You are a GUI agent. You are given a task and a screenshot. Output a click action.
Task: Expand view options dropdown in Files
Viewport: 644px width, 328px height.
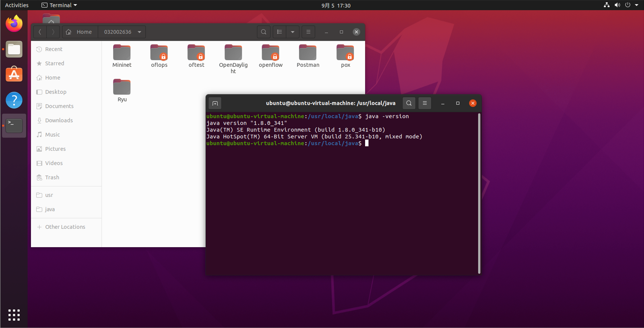(293, 32)
